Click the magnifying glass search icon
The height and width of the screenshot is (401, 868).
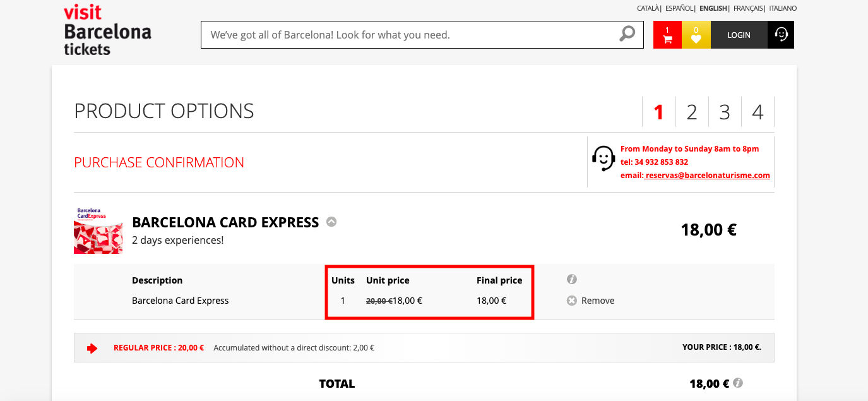(x=627, y=33)
